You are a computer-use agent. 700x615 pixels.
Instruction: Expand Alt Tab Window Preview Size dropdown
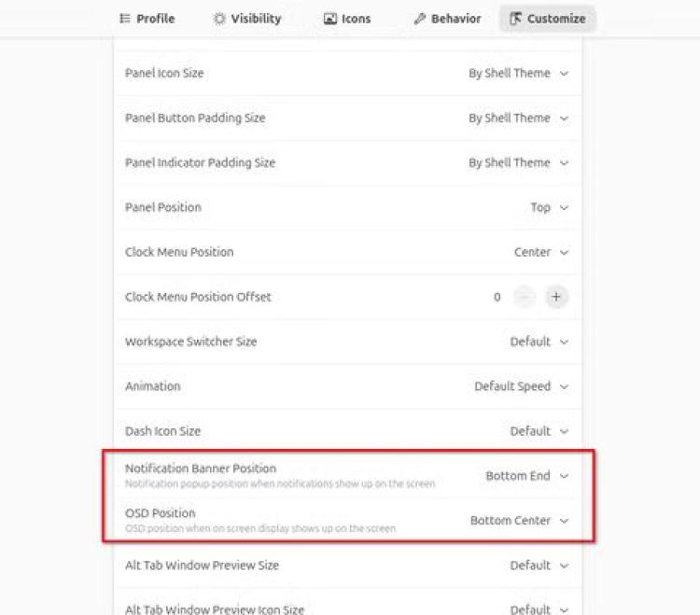click(539, 566)
